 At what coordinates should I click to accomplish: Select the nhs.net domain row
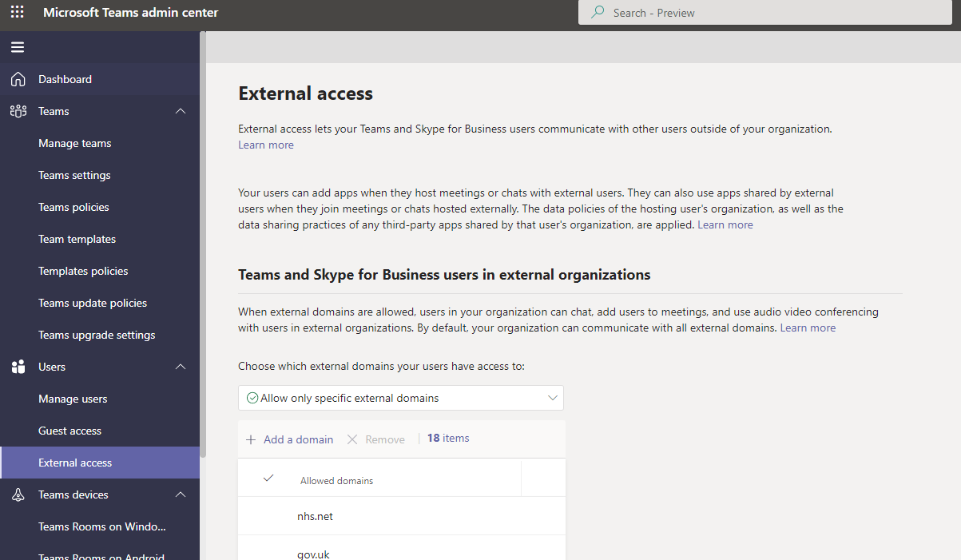point(315,516)
